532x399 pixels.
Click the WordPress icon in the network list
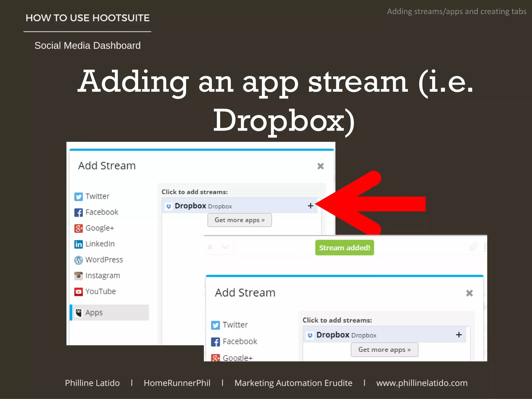[78, 260]
